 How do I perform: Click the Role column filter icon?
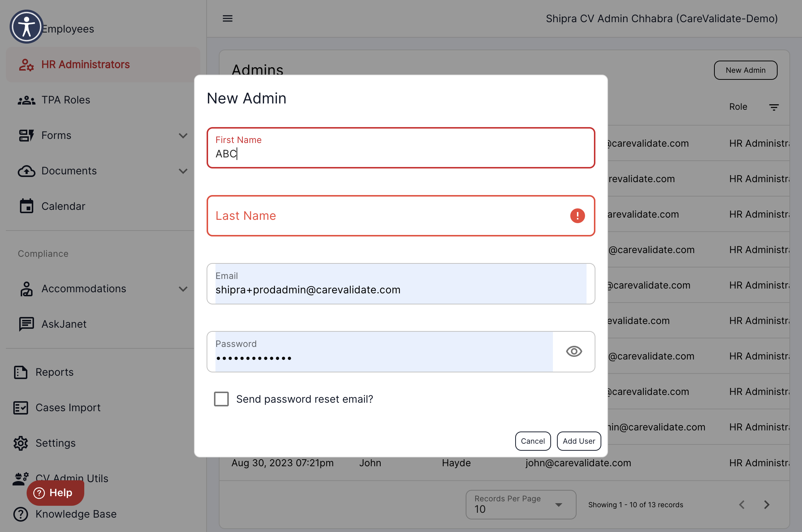pyautogui.click(x=774, y=107)
